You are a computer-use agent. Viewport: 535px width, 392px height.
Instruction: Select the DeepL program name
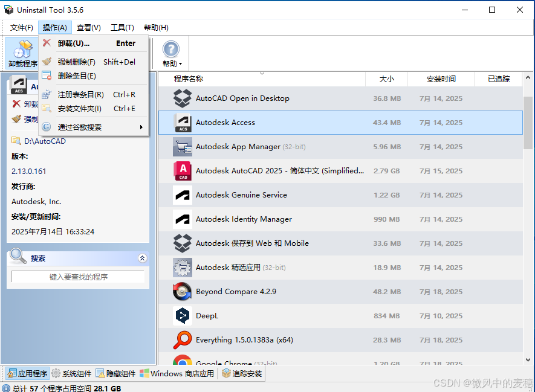point(207,316)
